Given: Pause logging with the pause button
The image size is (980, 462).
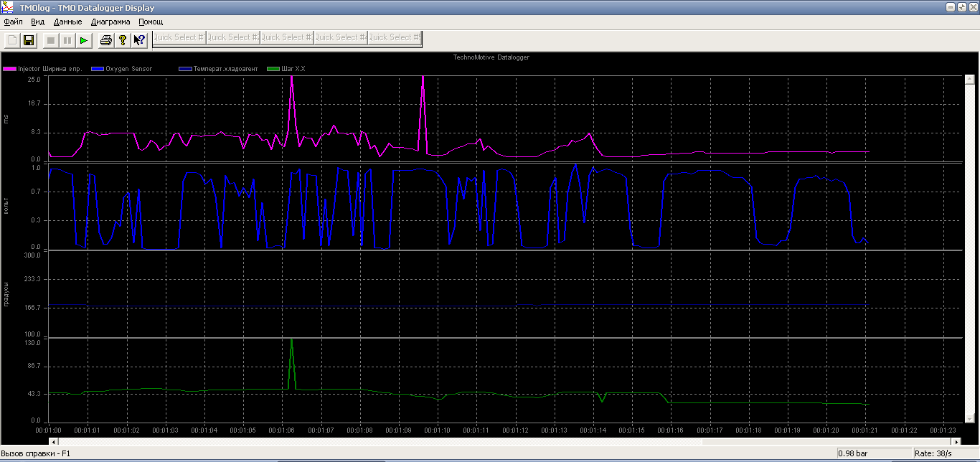Looking at the screenshot, I should pyautogui.click(x=67, y=40).
